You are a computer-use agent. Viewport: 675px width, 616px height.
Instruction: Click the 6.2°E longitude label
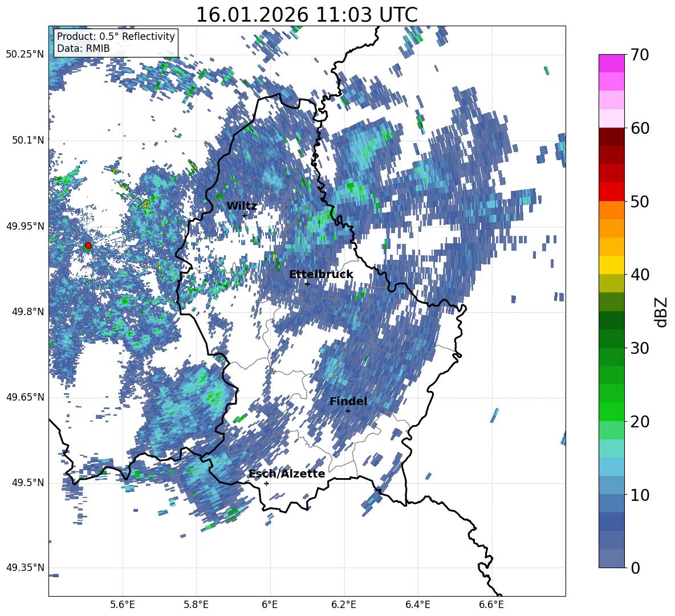click(x=344, y=605)
